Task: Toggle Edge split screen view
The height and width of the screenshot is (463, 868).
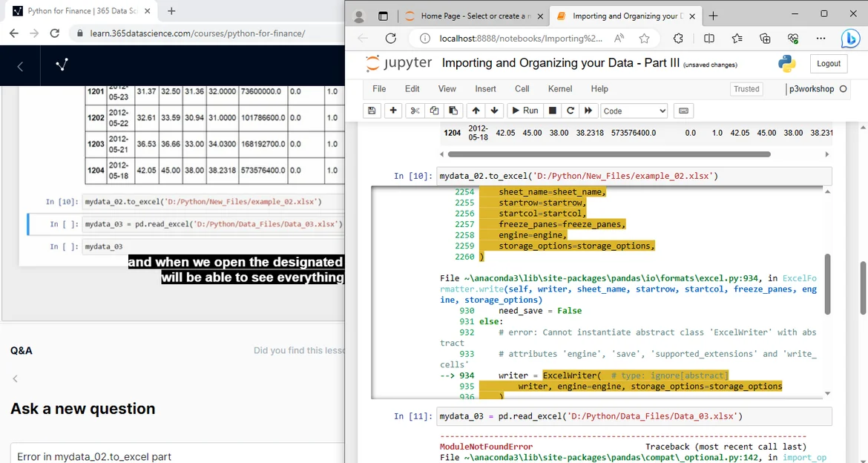Action: click(x=709, y=39)
